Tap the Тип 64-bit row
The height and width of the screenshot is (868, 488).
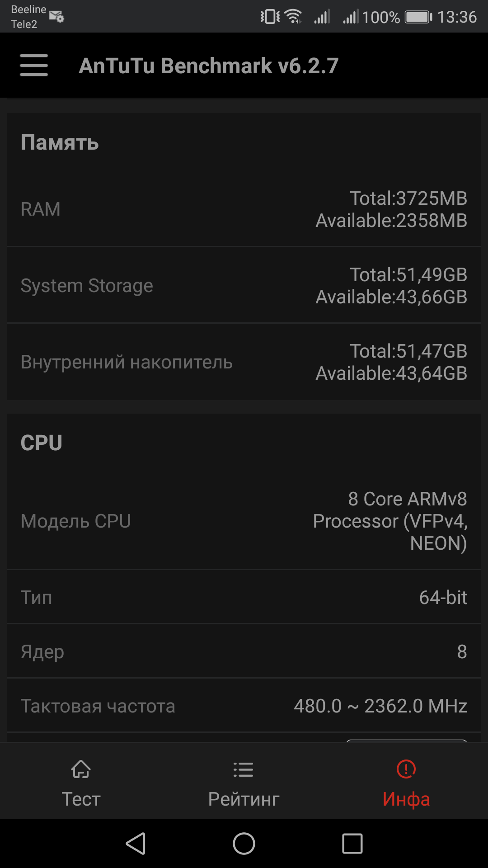click(x=244, y=598)
